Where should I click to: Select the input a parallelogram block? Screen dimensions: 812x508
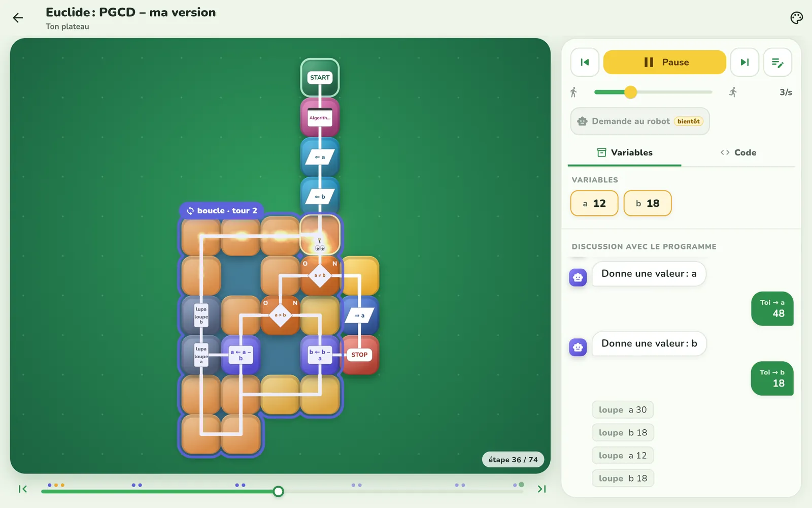click(x=320, y=157)
